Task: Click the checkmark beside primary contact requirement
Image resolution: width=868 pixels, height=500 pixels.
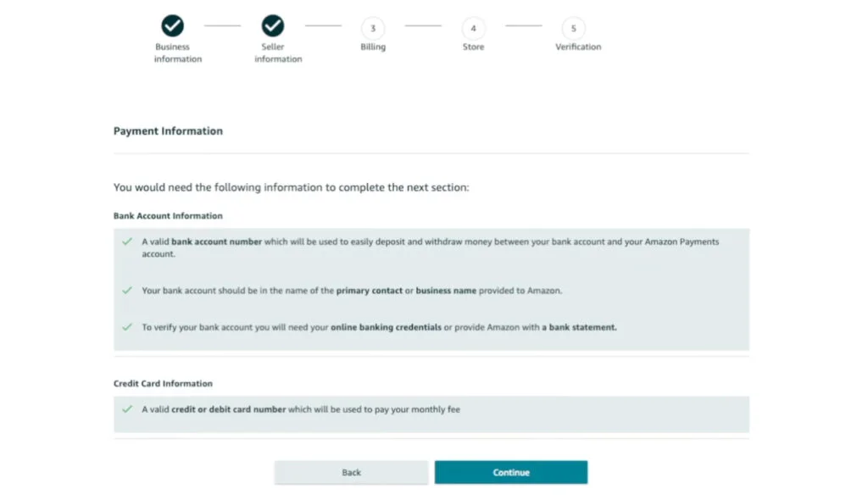Action: click(129, 290)
